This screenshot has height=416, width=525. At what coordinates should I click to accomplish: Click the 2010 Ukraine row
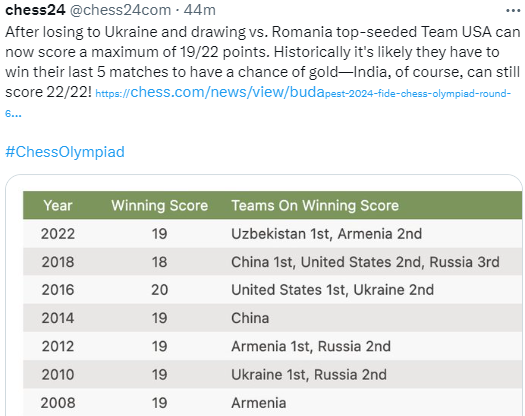272,374
